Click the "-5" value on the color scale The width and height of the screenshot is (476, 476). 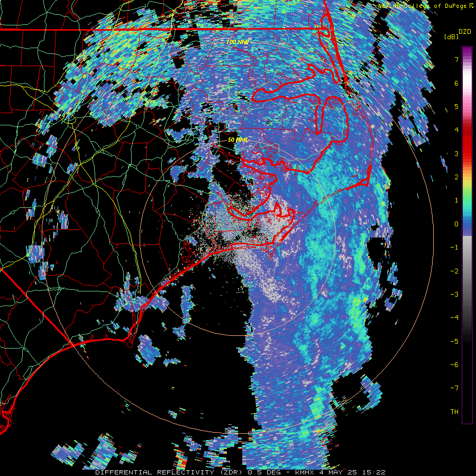point(454,341)
